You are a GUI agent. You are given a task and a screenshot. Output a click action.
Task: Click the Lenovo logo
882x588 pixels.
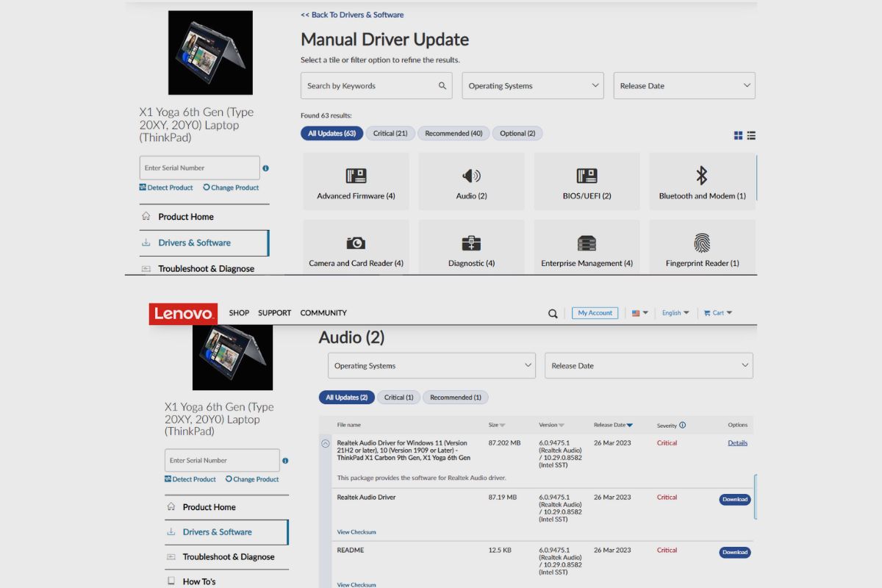coord(183,314)
